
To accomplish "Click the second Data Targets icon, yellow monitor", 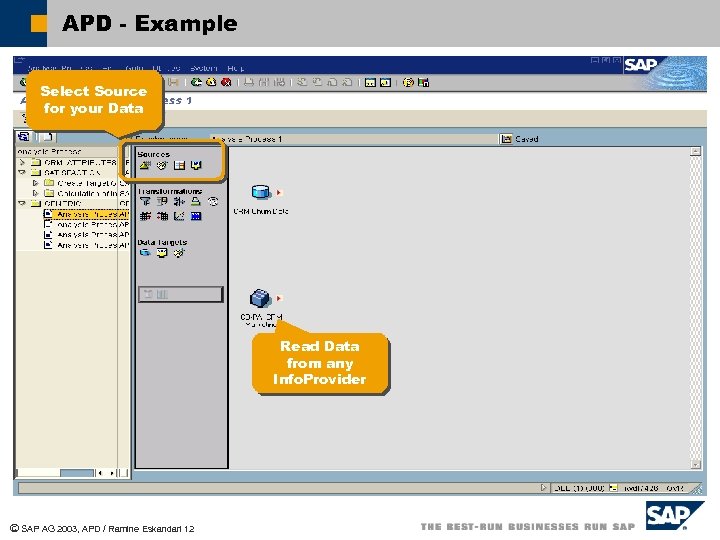I will point(162,253).
